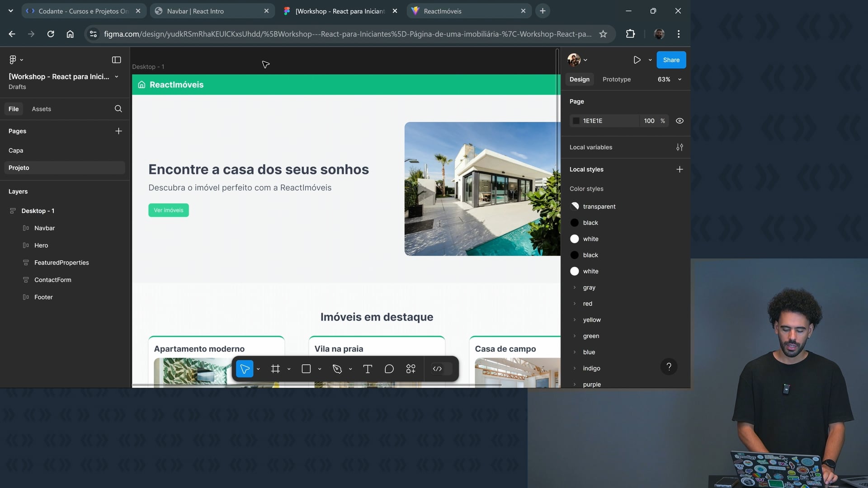Click the page background color swatch

click(576, 121)
